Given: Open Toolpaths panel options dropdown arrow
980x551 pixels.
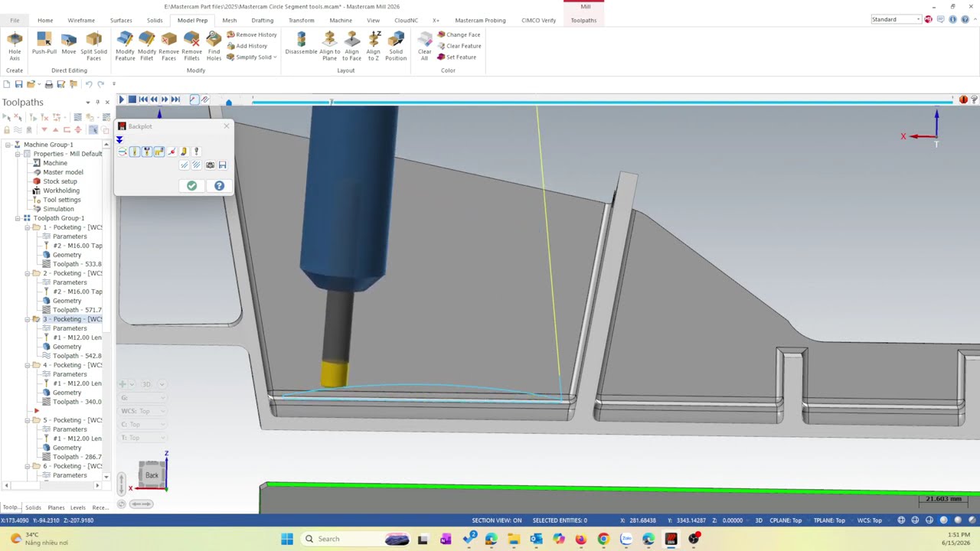Looking at the screenshot, I should coord(88,102).
